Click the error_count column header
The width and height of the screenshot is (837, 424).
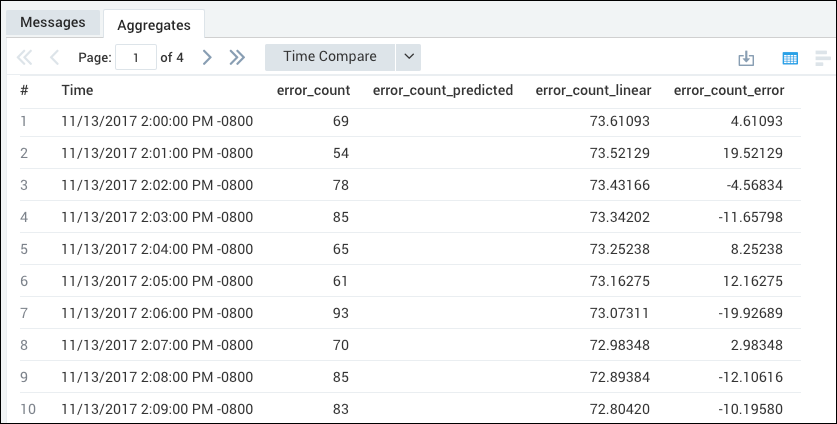[x=313, y=91]
